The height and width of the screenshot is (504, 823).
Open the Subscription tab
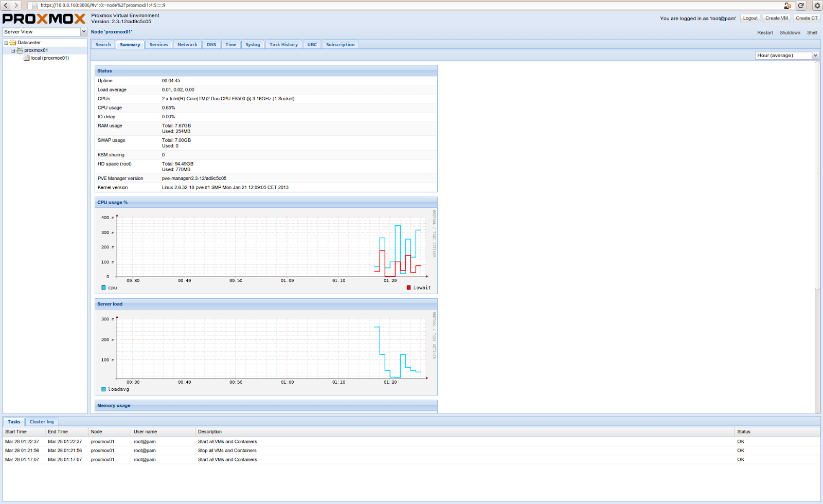[x=341, y=45]
